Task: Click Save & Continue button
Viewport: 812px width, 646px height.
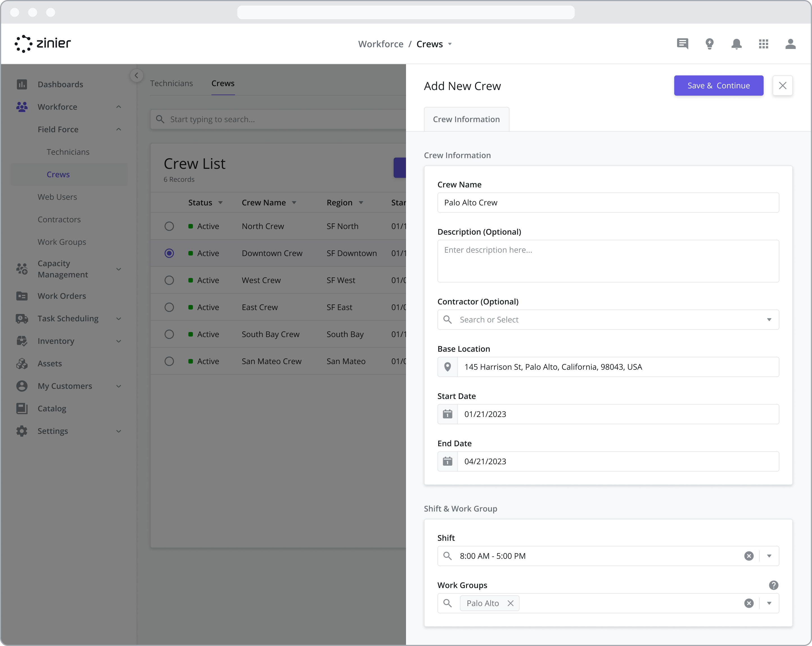Action: coord(718,86)
